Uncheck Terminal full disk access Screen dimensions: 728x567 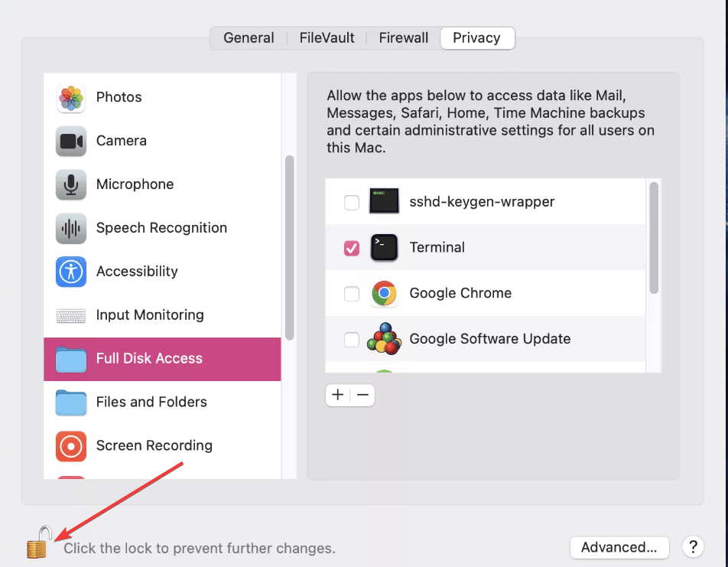coord(352,248)
